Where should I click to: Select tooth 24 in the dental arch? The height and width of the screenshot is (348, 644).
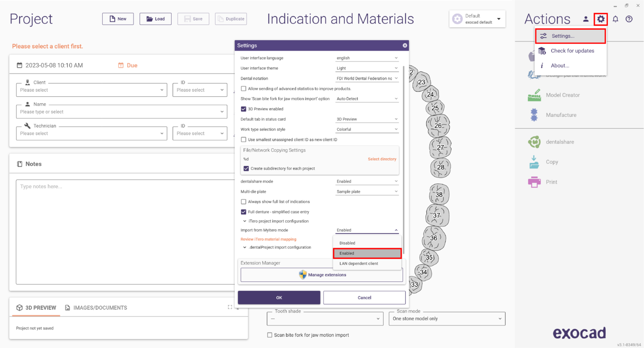pos(430,95)
